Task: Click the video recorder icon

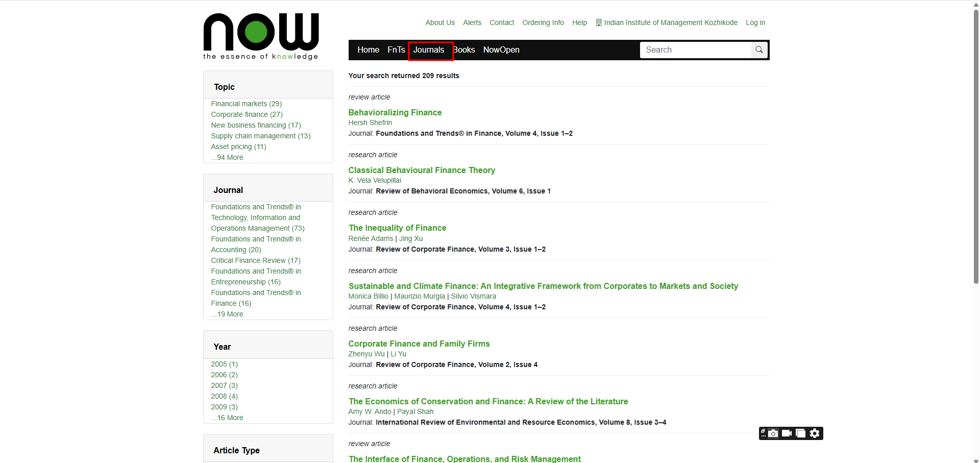Action: click(x=787, y=433)
